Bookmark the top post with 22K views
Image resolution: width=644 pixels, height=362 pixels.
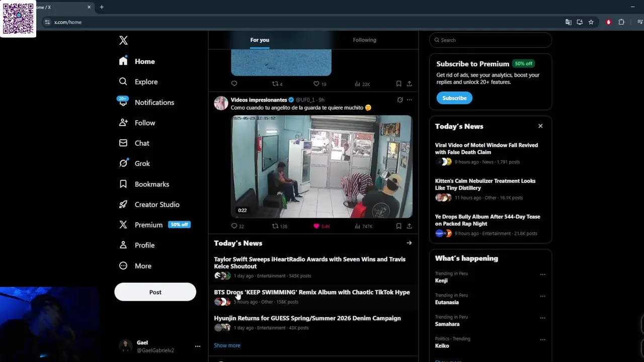point(398,84)
